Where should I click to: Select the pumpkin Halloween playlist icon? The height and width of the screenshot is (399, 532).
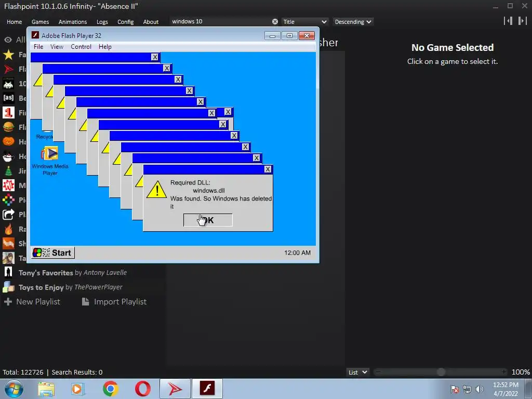pos(8,142)
